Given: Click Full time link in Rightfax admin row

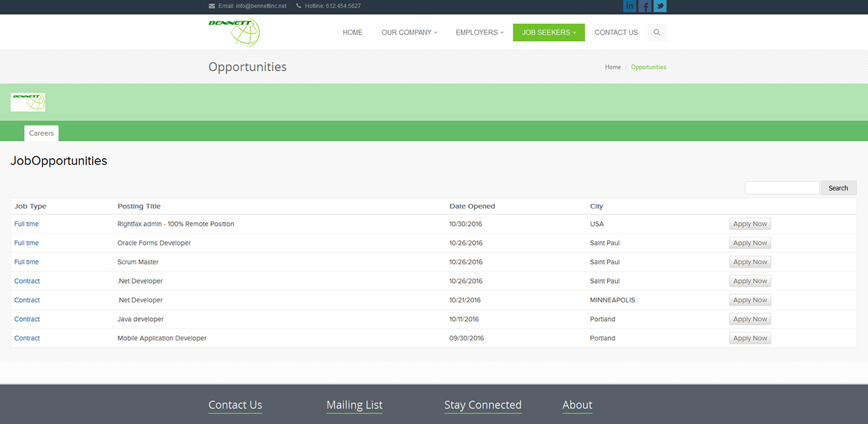Looking at the screenshot, I should coord(26,224).
